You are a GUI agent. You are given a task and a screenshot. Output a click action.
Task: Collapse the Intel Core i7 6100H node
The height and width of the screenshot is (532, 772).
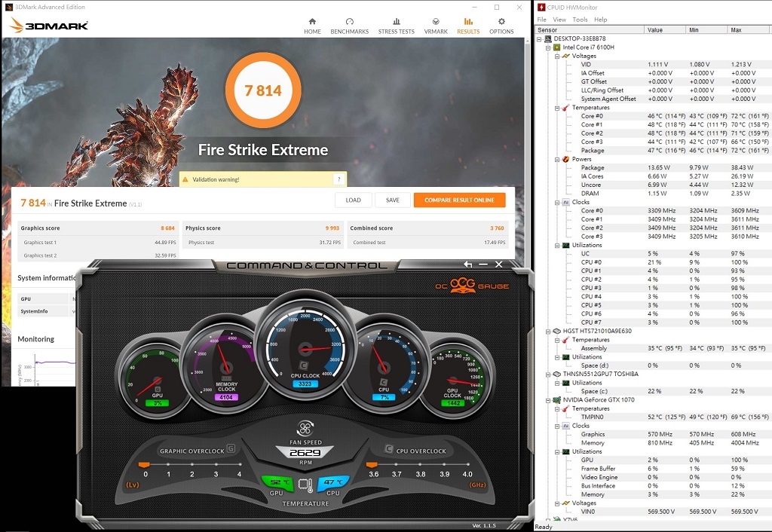pos(548,47)
